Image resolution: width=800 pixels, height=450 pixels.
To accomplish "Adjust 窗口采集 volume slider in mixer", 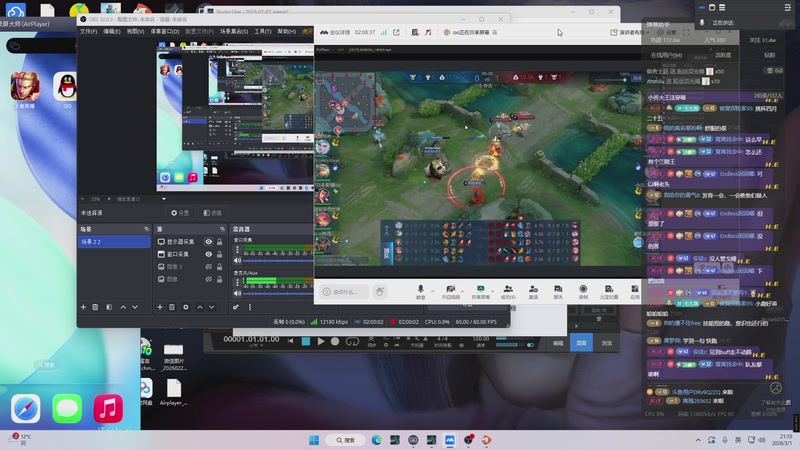I will pos(279,260).
